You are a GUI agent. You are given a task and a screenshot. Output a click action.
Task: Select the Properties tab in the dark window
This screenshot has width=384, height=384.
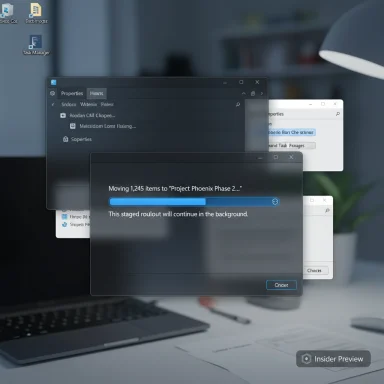[72, 93]
